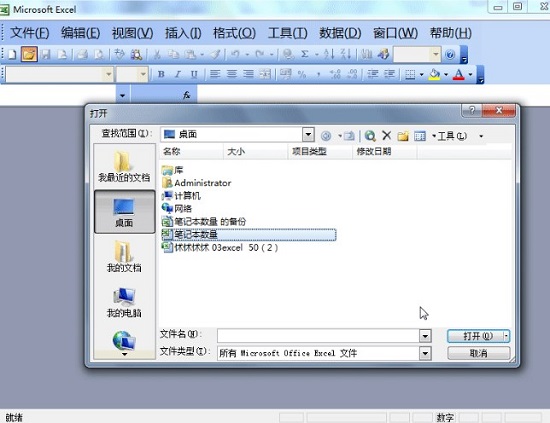Click the Back arrow icon in Open dialog

[x=326, y=136]
